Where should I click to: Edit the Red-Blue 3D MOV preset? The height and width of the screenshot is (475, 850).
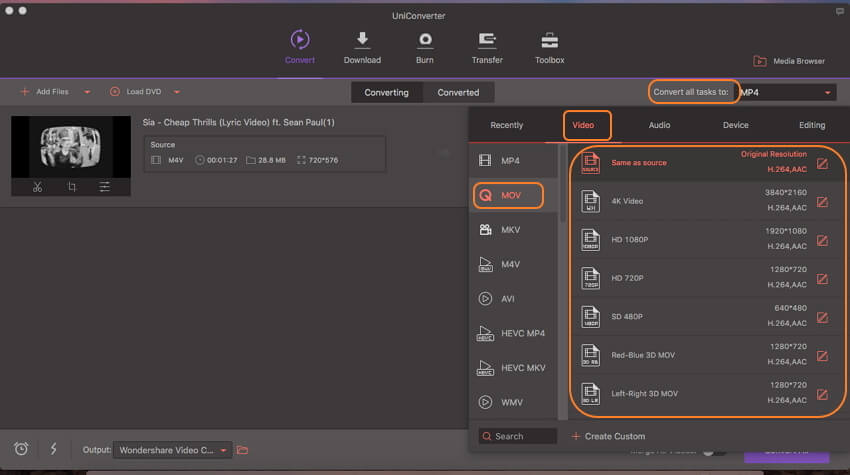(822, 356)
